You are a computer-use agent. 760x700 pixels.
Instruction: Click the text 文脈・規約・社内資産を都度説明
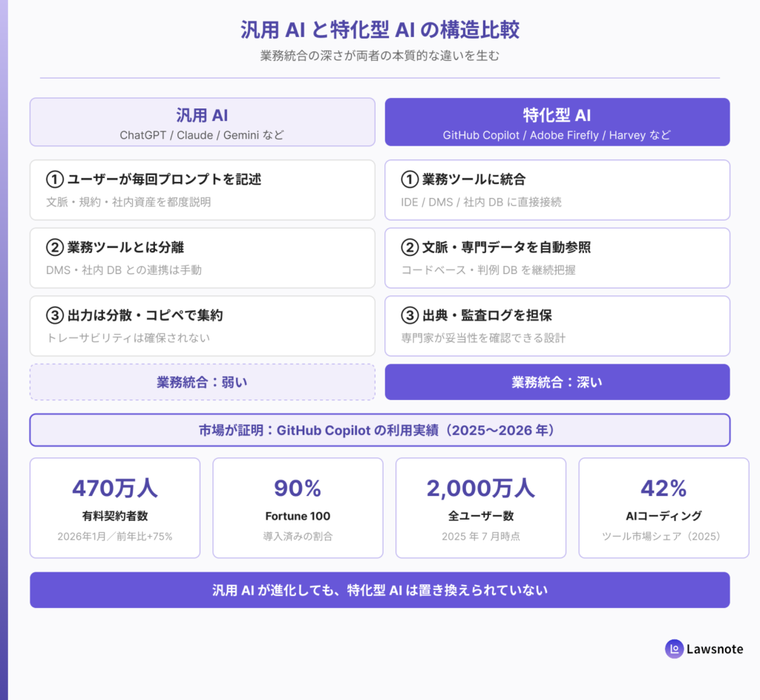point(128,202)
